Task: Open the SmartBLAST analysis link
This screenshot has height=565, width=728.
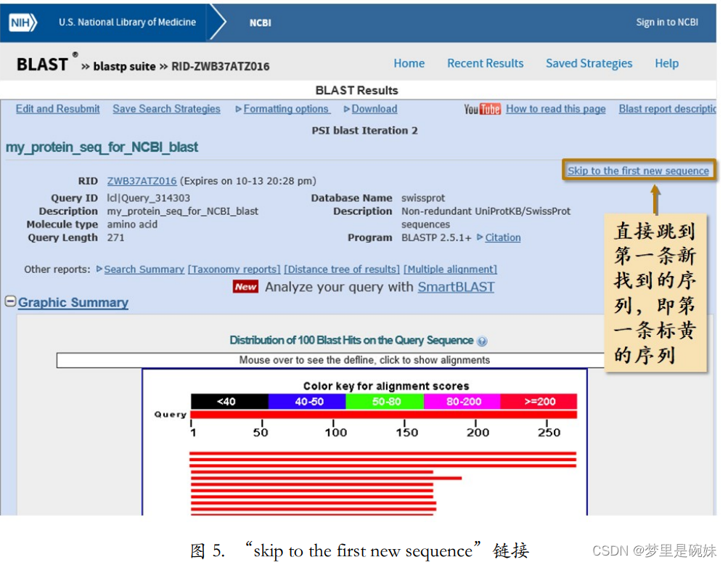Action: coord(456,286)
